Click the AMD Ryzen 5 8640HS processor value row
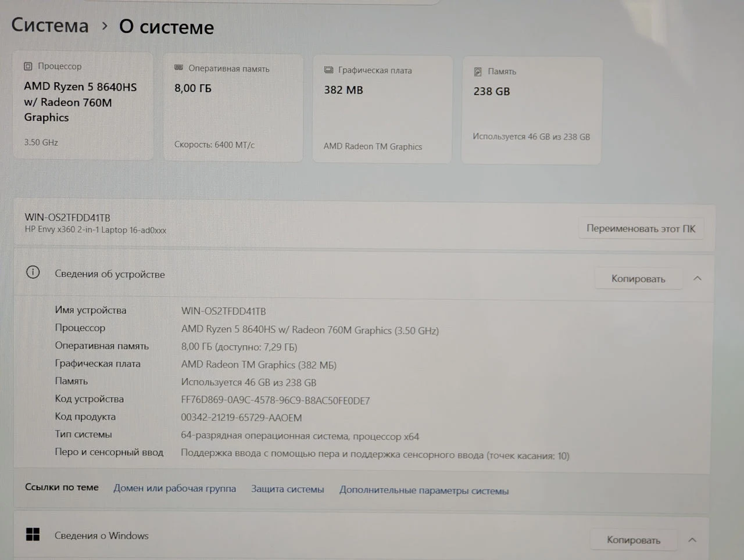This screenshot has width=744, height=560. [310, 330]
